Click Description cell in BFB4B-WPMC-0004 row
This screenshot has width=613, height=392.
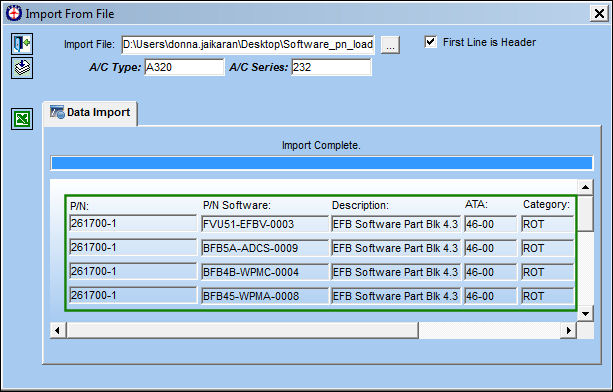click(396, 272)
